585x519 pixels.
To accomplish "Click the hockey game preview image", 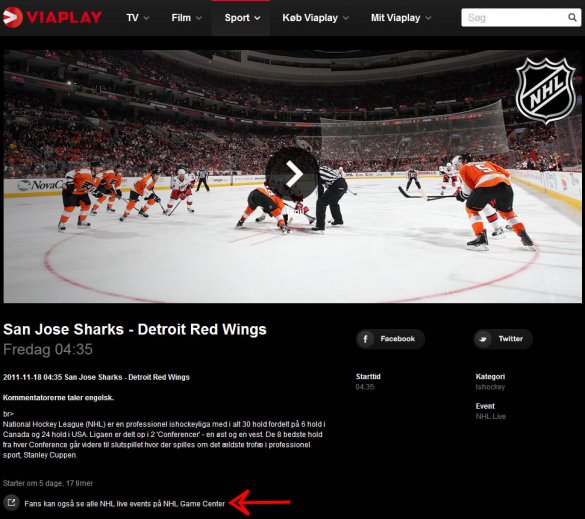I will click(x=292, y=176).
